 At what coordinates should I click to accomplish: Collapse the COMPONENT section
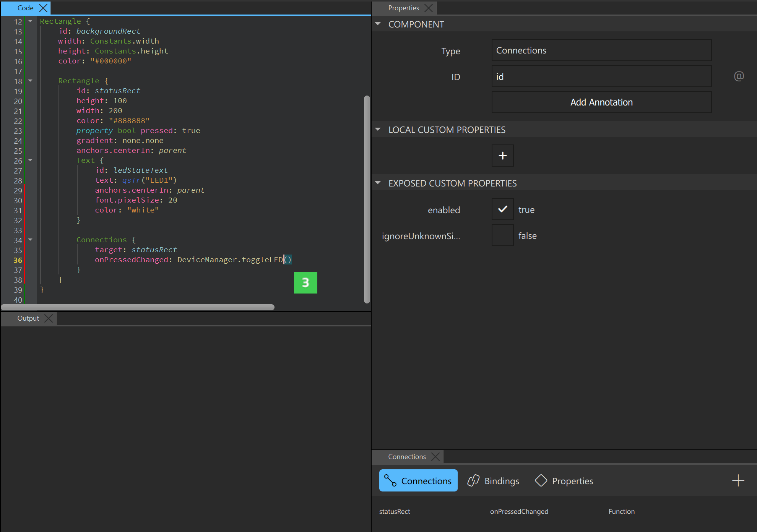coord(378,24)
